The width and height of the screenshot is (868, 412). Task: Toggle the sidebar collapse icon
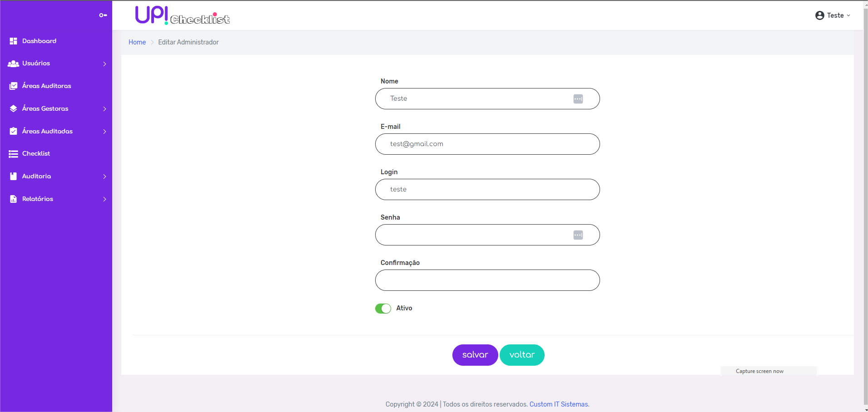pos(103,15)
